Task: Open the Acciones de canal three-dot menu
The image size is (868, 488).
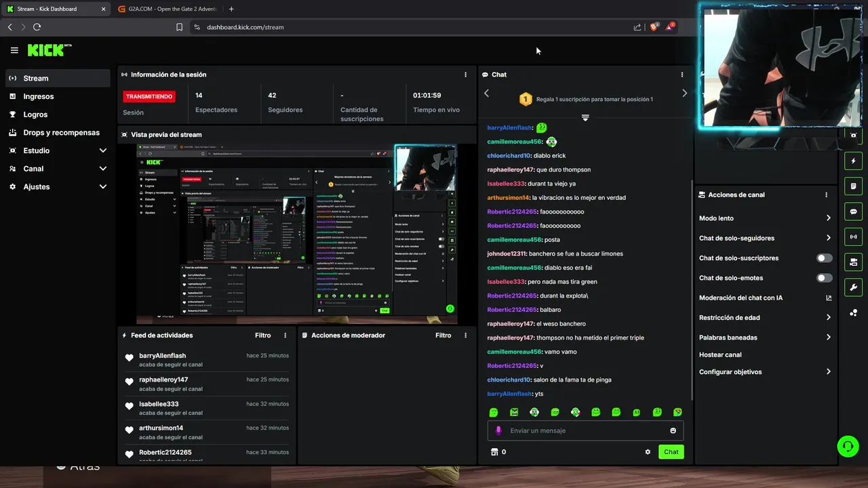Action: click(826, 195)
